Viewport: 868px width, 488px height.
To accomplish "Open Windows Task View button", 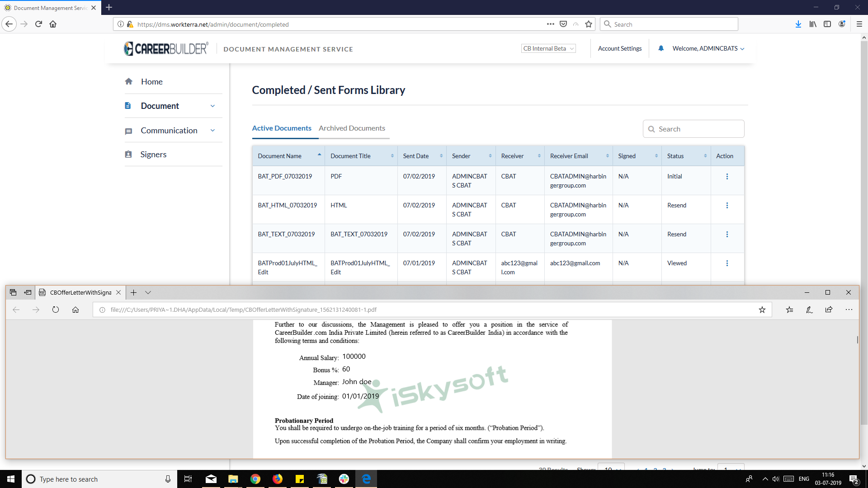I will tap(188, 479).
